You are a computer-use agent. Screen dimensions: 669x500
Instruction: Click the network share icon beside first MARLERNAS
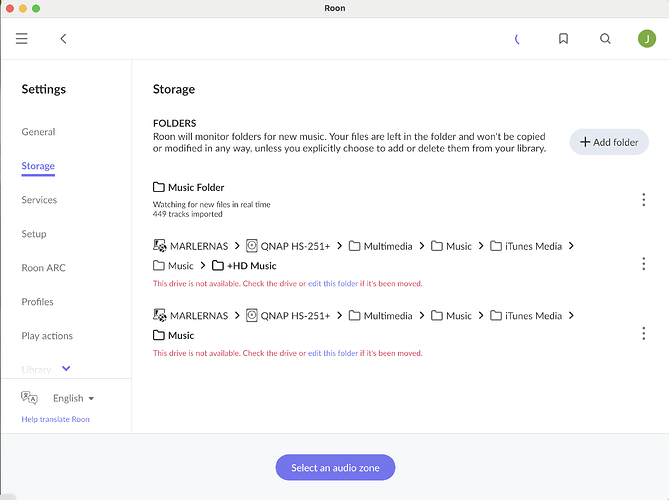click(160, 245)
